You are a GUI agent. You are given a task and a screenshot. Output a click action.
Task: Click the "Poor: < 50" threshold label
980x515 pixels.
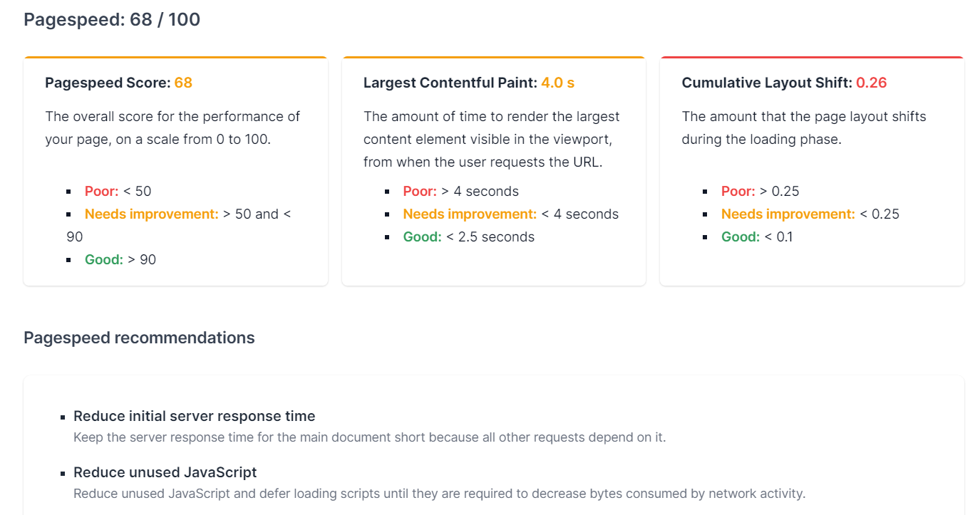pyautogui.click(x=118, y=191)
